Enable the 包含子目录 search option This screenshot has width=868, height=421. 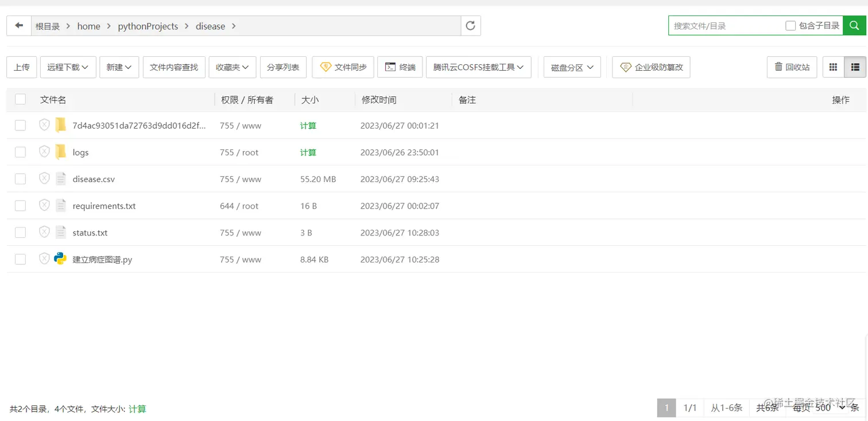coord(790,26)
